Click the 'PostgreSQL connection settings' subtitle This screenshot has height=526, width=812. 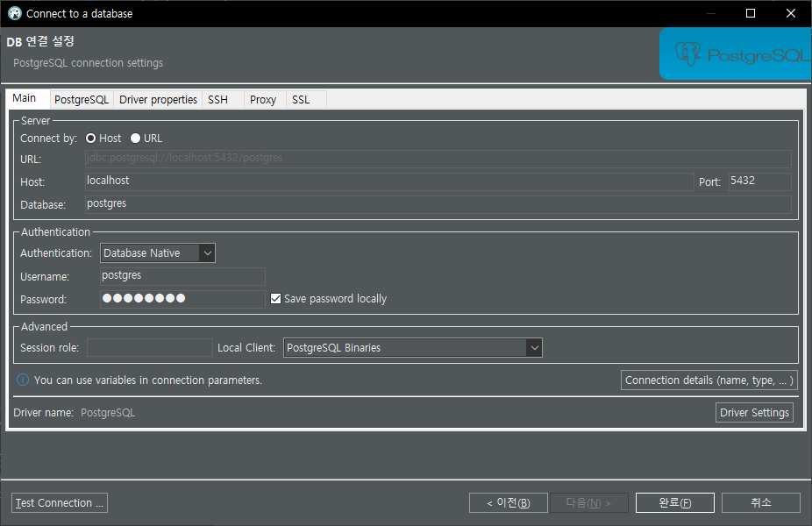coord(88,62)
